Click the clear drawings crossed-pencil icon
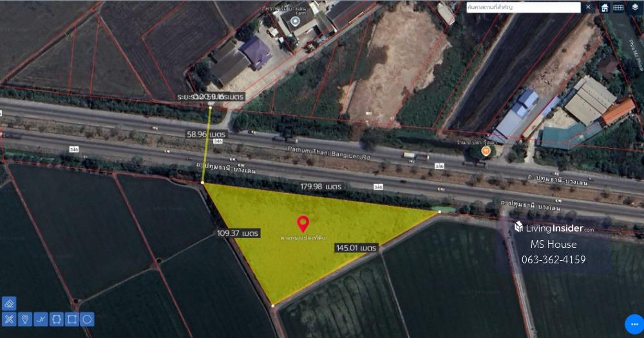Image resolution: width=644 pixels, height=338 pixels. tap(9, 319)
